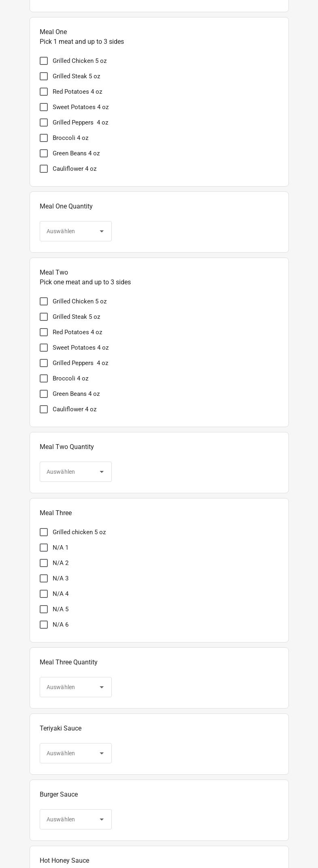318x868 pixels.
Task: Expand the Meal Two Quantity dropdown
Action: 76,472
